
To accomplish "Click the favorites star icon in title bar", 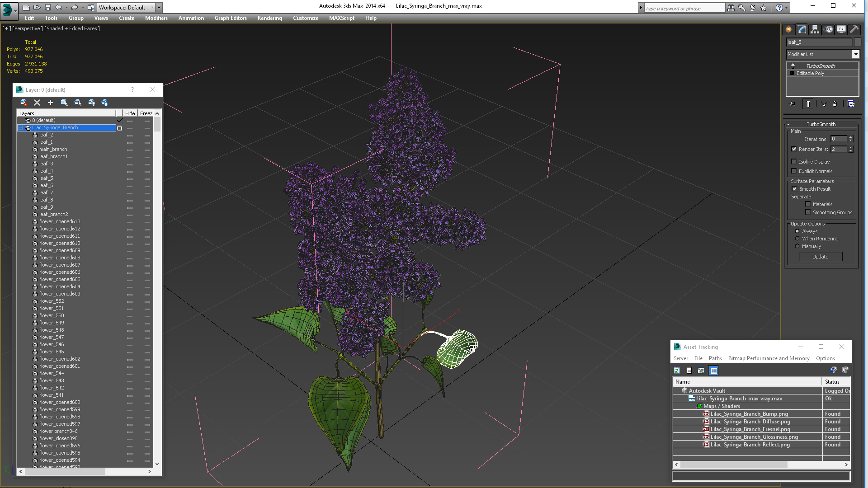I will pyautogui.click(x=764, y=8).
